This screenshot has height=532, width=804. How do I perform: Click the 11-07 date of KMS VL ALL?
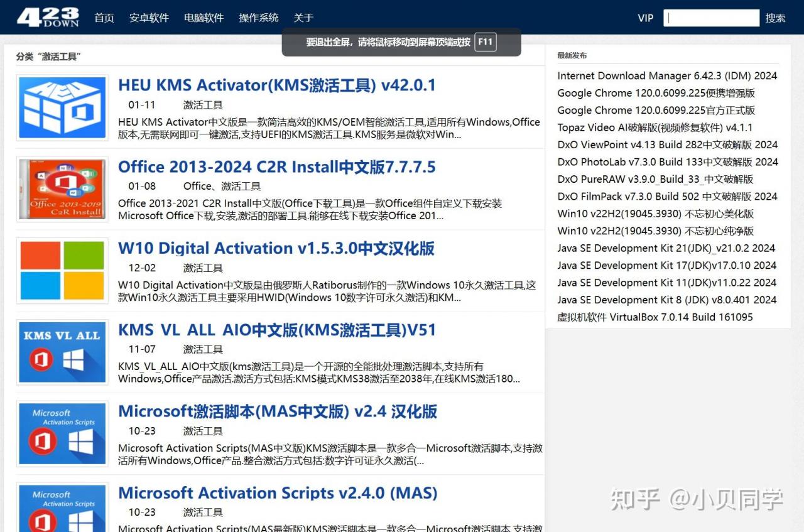(142, 349)
